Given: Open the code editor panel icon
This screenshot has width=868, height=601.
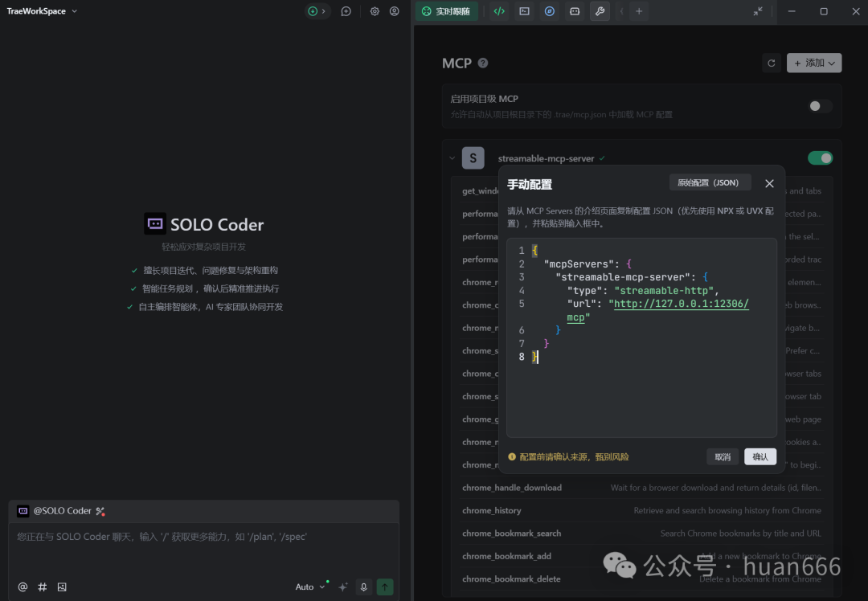Looking at the screenshot, I should coord(499,11).
